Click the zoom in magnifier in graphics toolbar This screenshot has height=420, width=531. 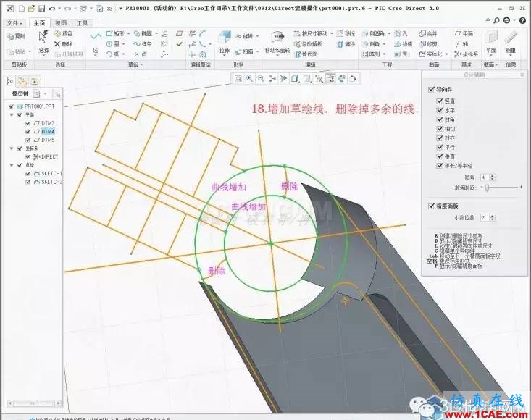coord(250,79)
